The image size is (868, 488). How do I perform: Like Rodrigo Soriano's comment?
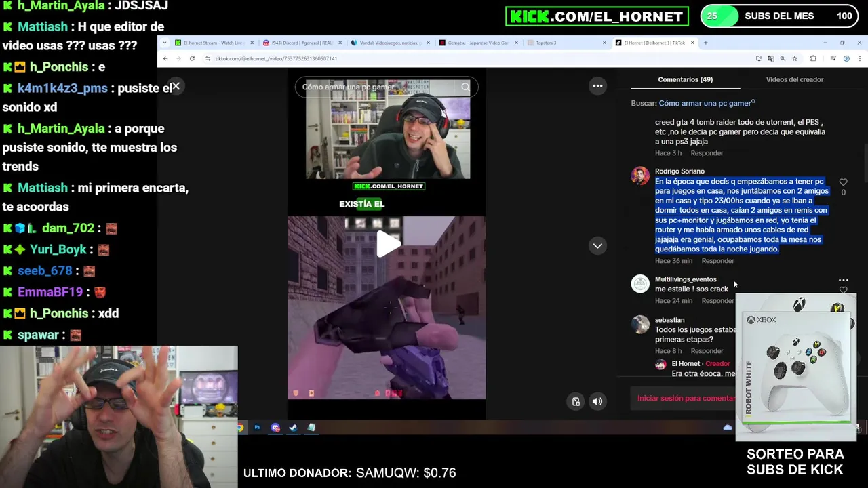843,182
